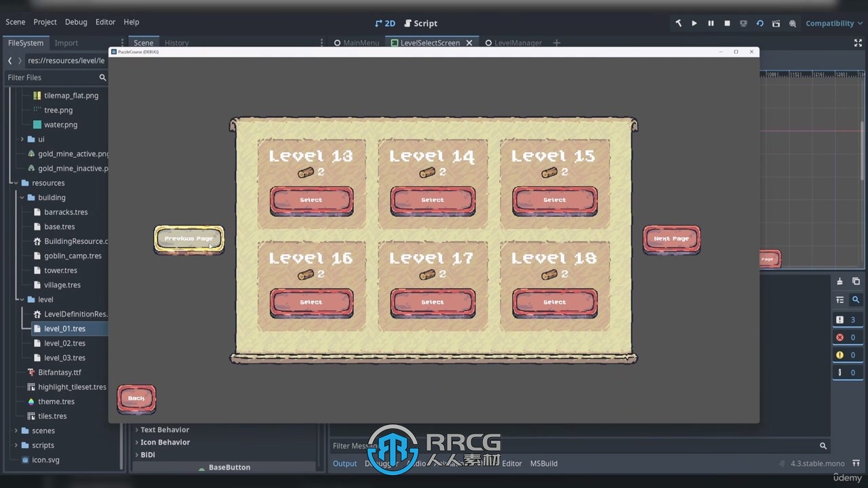Click Select under Level 14

433,201
